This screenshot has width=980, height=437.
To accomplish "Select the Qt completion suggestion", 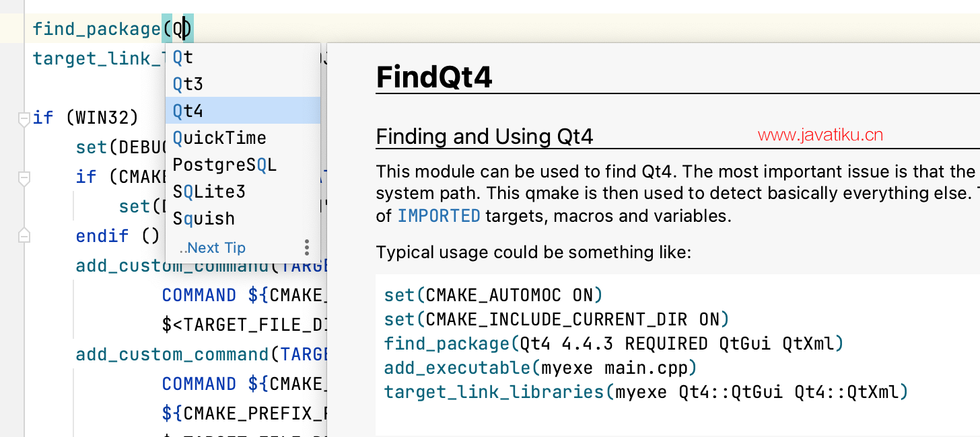I will pyautogui.click(x=243, y=57).
